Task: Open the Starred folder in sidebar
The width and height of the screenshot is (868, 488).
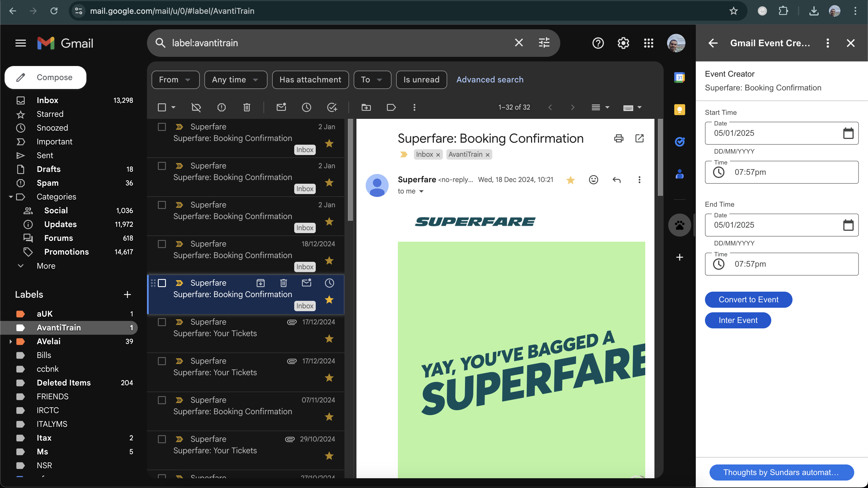Action: click(x=50, y=114)
